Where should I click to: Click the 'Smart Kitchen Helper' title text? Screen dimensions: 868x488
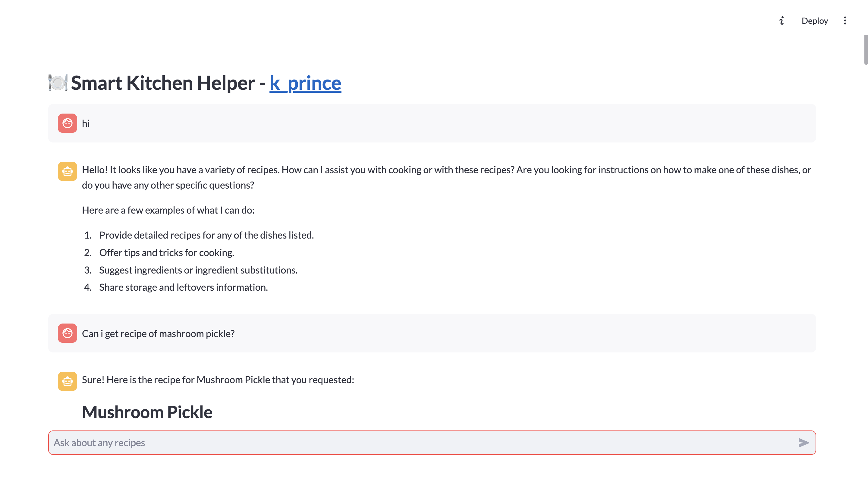163,83
